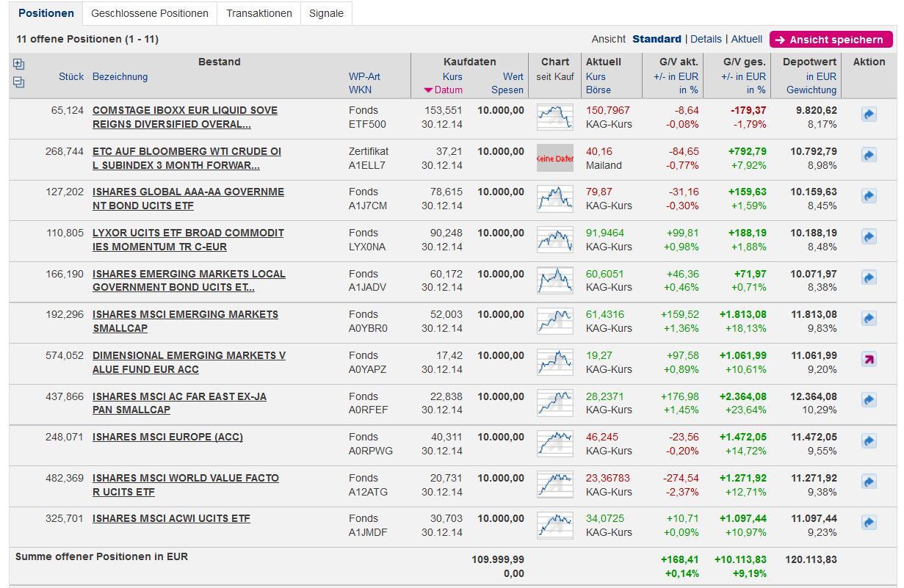The image size is (904, 588).
Task: Collapse all positions with minus icon
Action: [19, 82]
